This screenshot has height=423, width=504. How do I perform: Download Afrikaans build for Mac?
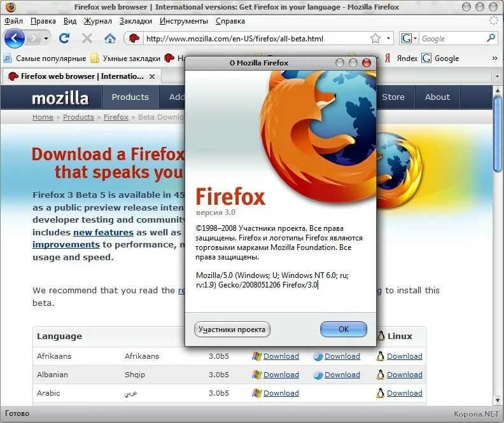(x=342, y=356)
